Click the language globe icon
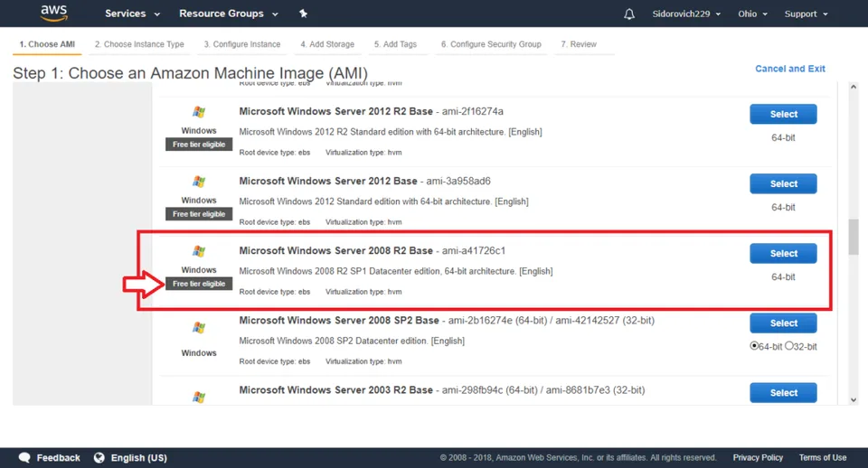868x468 pixels. 99,457
